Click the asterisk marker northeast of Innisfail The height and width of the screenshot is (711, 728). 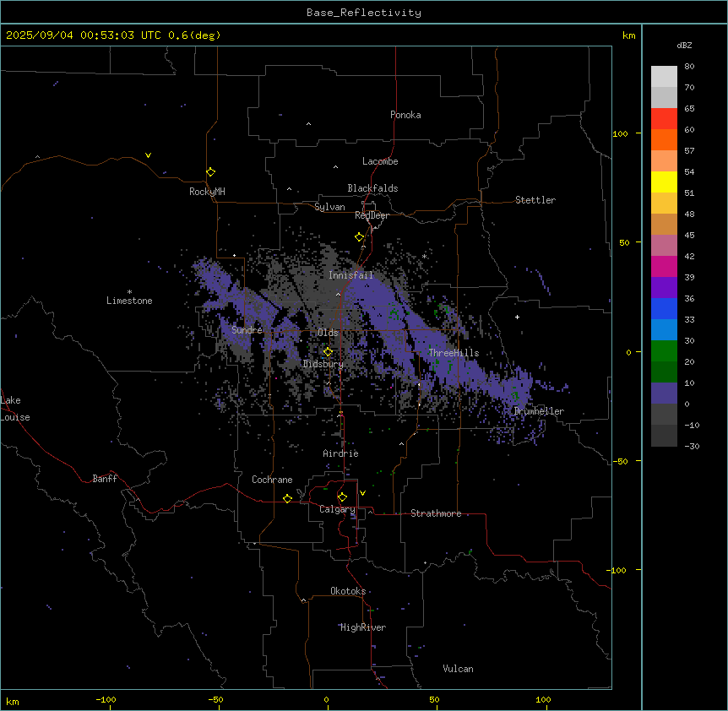coord(424,256)
